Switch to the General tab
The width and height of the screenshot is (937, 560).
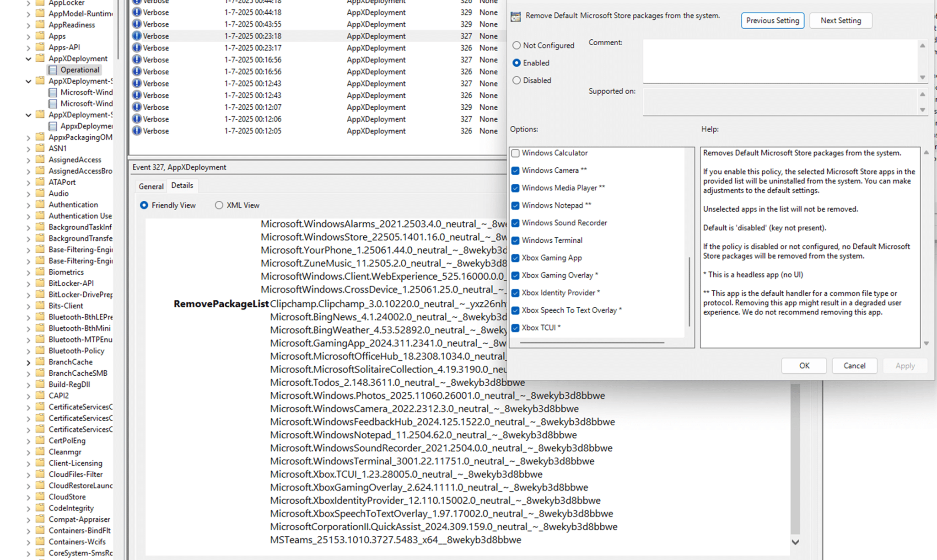click(151, 186)
